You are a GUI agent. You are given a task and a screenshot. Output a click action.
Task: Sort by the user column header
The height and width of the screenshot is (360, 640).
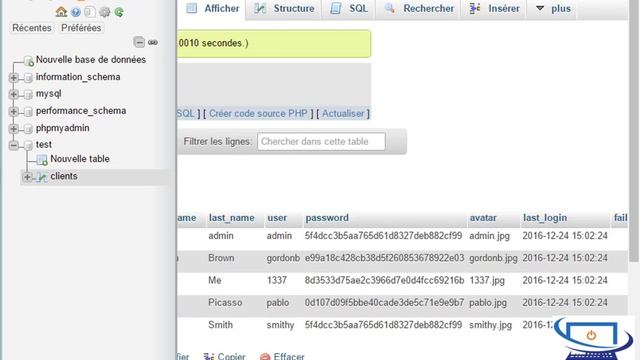[277, 218]
